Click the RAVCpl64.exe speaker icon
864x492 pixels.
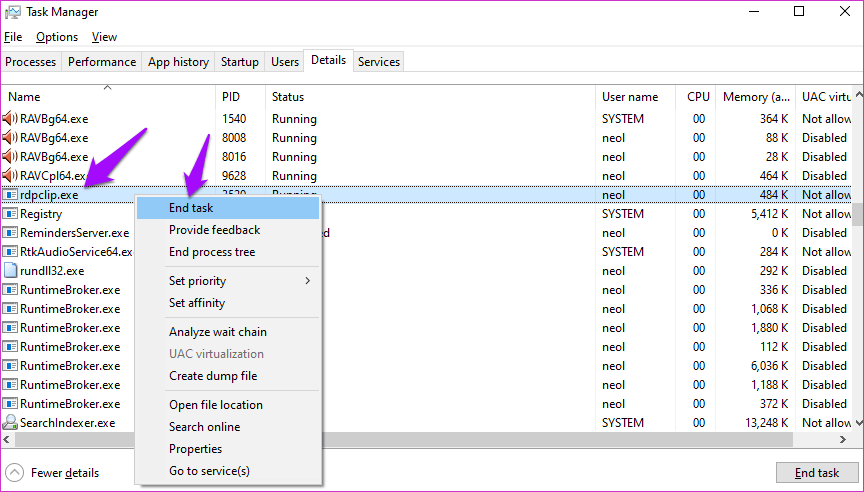click(11, 176)
